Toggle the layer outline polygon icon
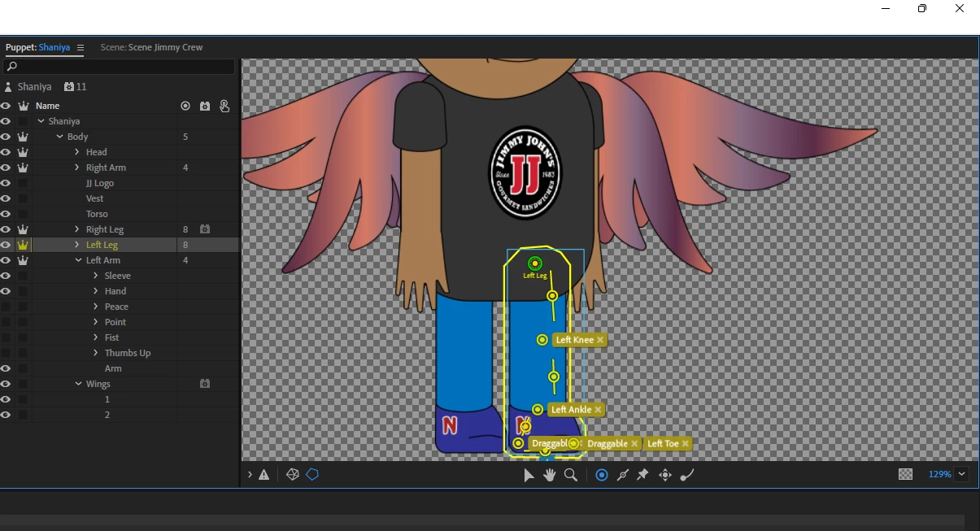The height and width of the screenshot is (531, 980). tap(312, 474)
